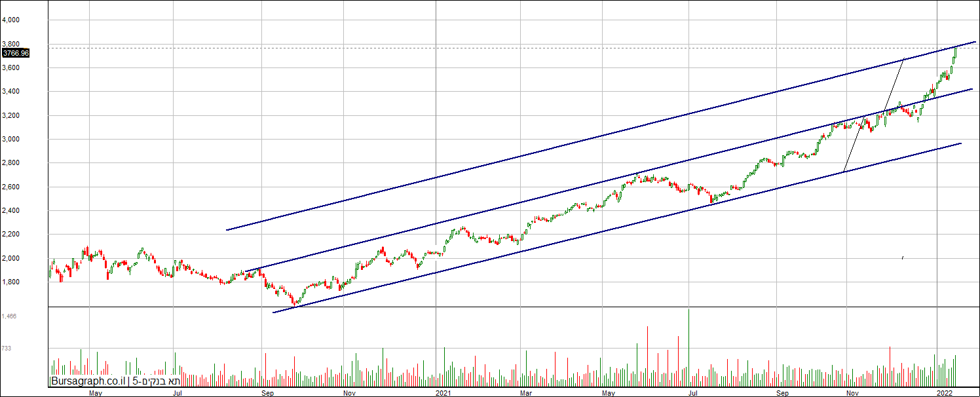
Task: Click the 3,200 price axis label
Action: point(11,116)
